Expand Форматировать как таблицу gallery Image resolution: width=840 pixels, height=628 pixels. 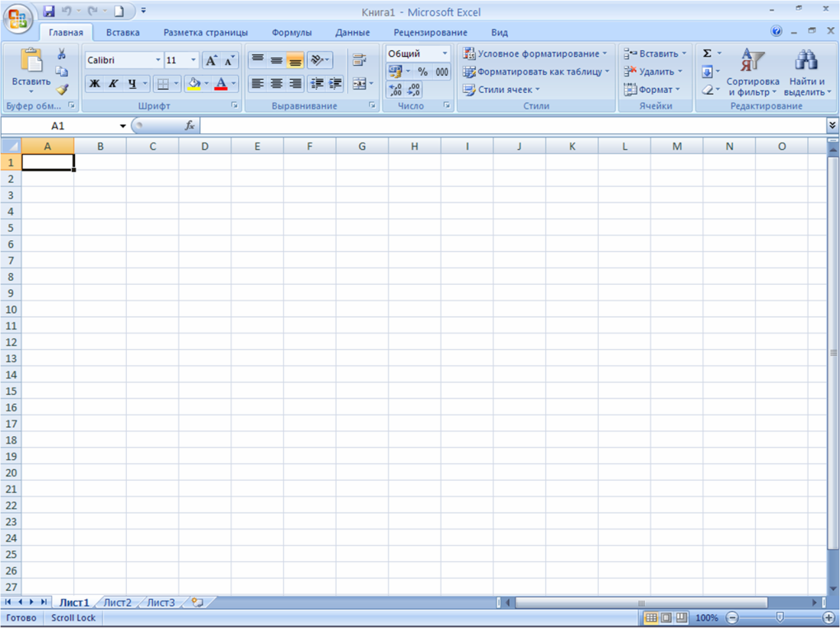click(x=536, y=72)
